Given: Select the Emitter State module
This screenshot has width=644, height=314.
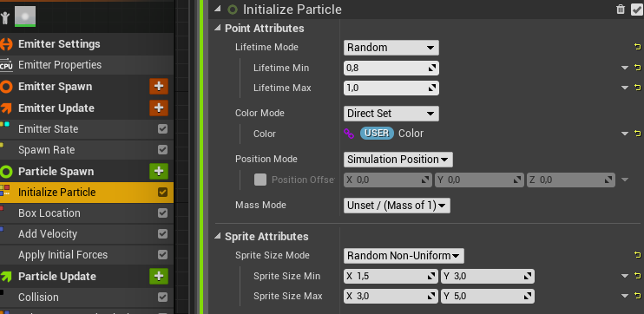Looking at the screenshot, I should pyautogui.click(x=48, y=129).
